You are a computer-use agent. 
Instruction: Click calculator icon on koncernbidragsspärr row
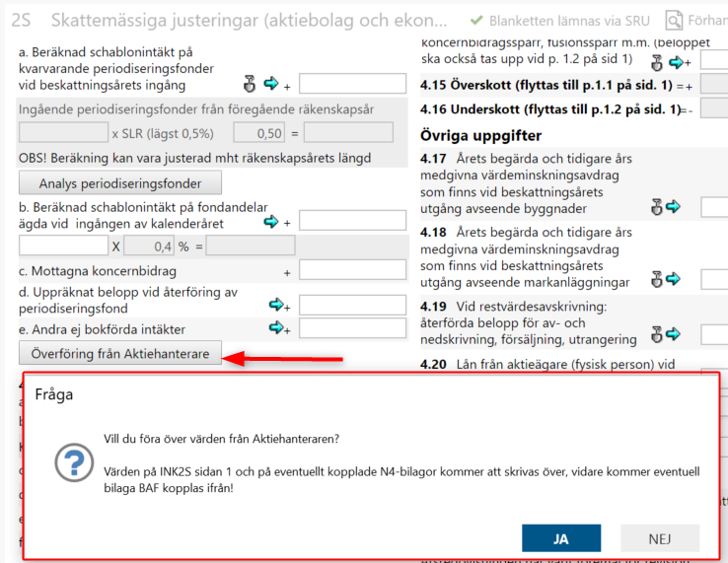coord(657,63)
